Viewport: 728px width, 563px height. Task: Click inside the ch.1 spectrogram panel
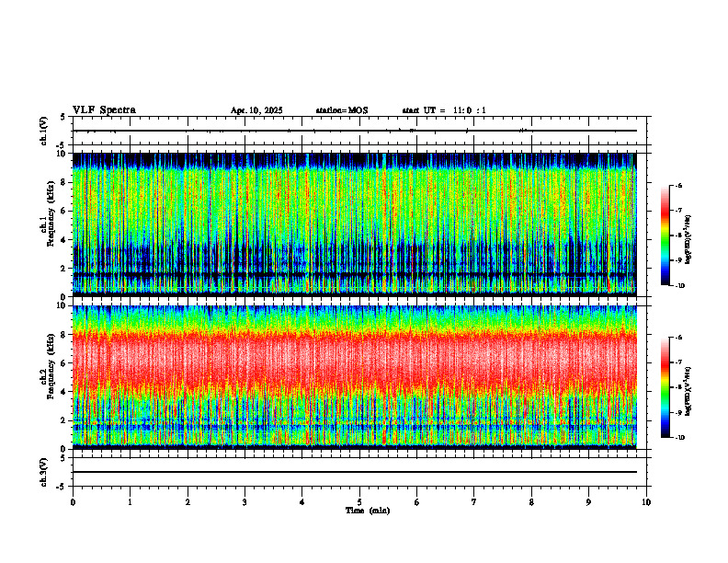(x=355, y=224)
